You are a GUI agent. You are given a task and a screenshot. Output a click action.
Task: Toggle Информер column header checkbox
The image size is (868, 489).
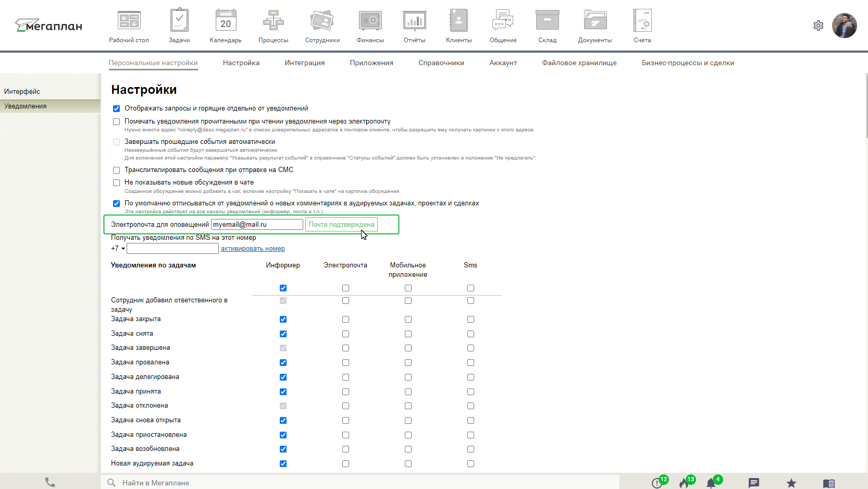tap(283, 288)
